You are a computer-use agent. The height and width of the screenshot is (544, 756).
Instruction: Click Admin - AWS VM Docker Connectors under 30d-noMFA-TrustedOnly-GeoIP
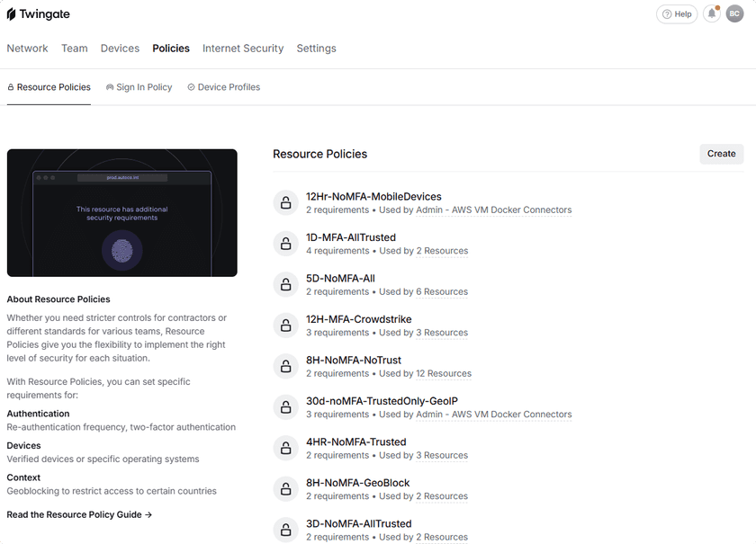pos(494,415)
